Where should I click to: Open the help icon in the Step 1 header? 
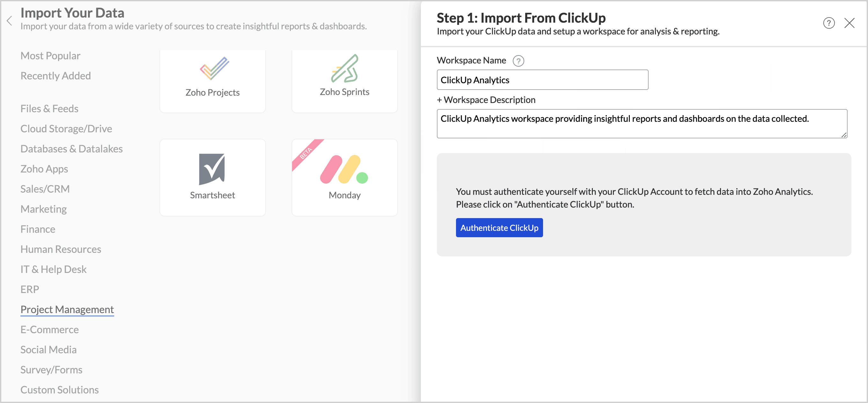pos(828,23)
